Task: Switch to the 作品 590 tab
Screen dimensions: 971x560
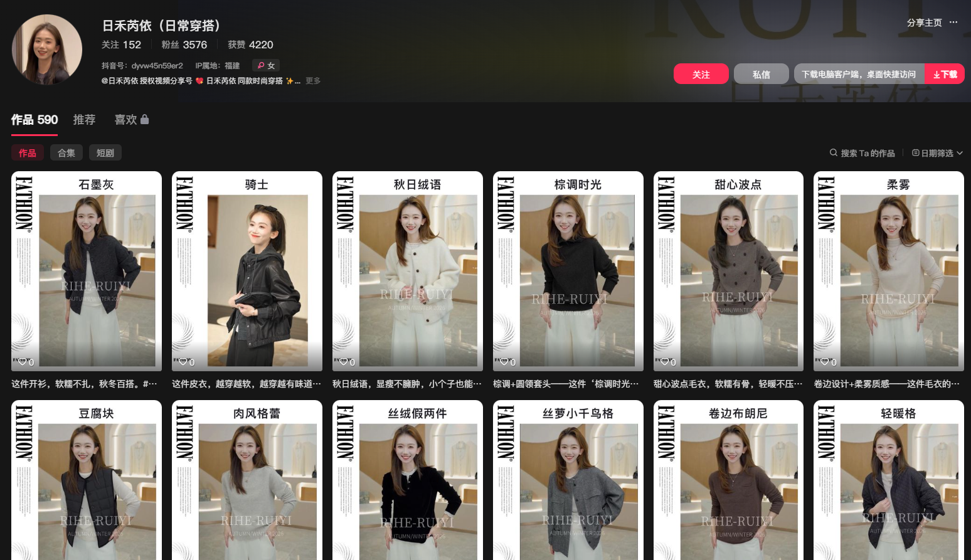Action: 34,120
